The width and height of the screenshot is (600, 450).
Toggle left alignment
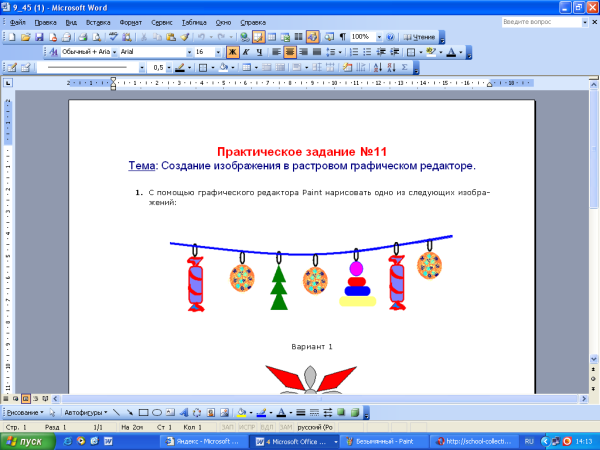pyautogui.click(x=276, y=52)
